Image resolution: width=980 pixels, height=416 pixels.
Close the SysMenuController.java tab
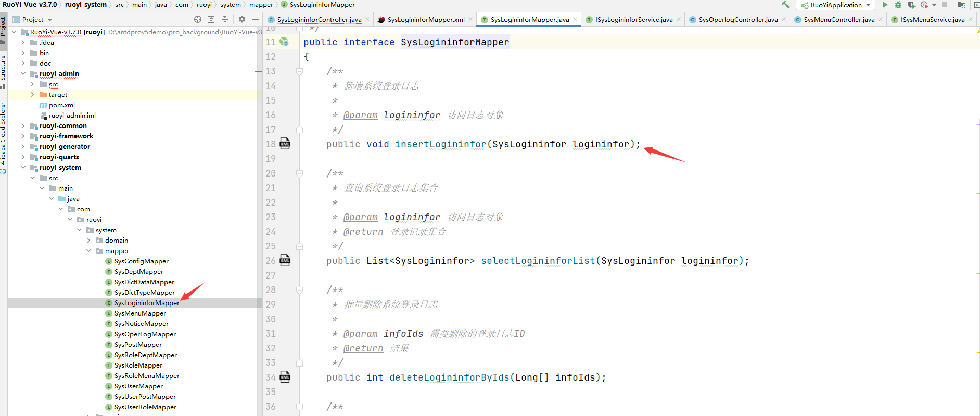tap(881, 19)
